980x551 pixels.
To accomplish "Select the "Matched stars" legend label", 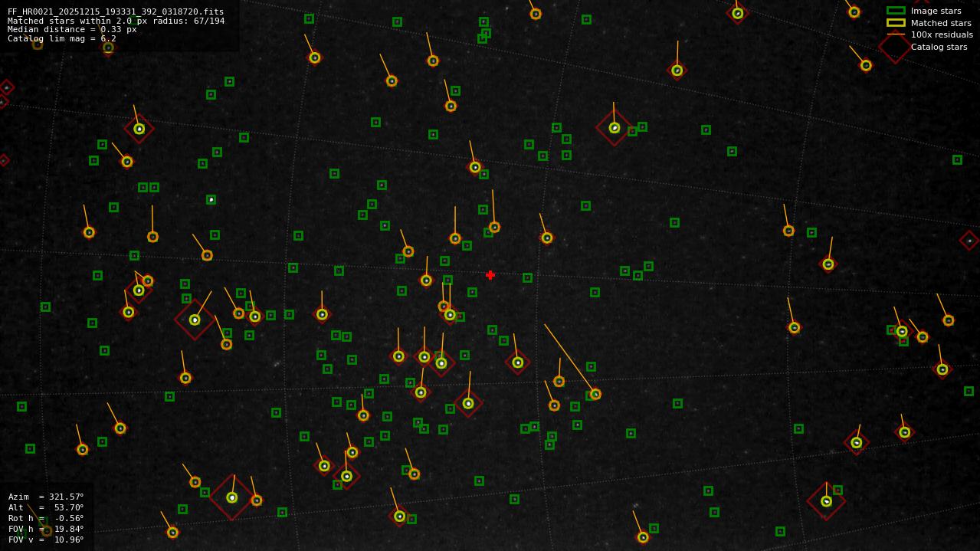I will pyautogui.click(x=941, y=23).
